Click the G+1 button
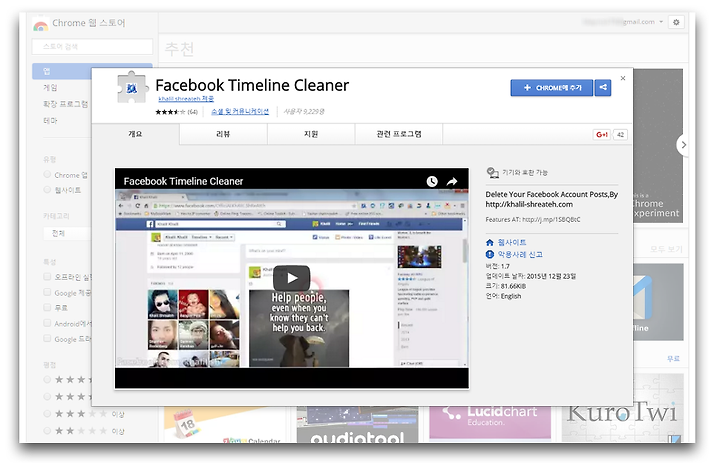720x463 pixels. 602,135
